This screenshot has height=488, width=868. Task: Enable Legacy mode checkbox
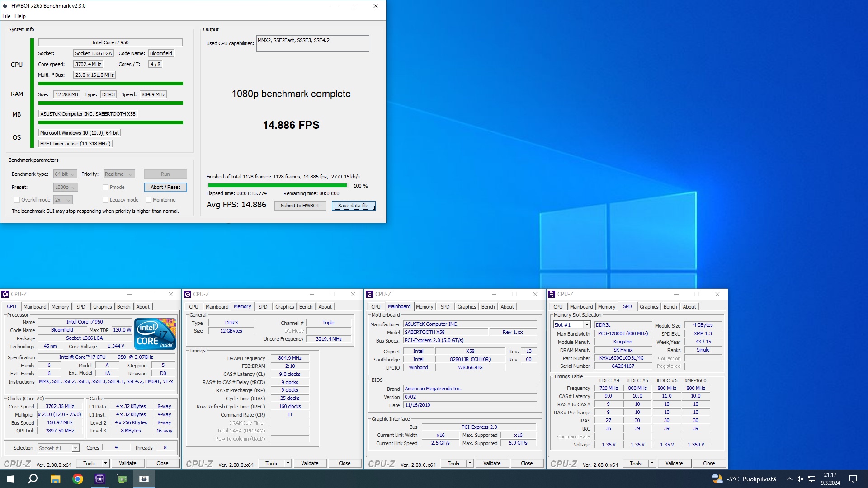pyautogui.click(x=105, y=200)
